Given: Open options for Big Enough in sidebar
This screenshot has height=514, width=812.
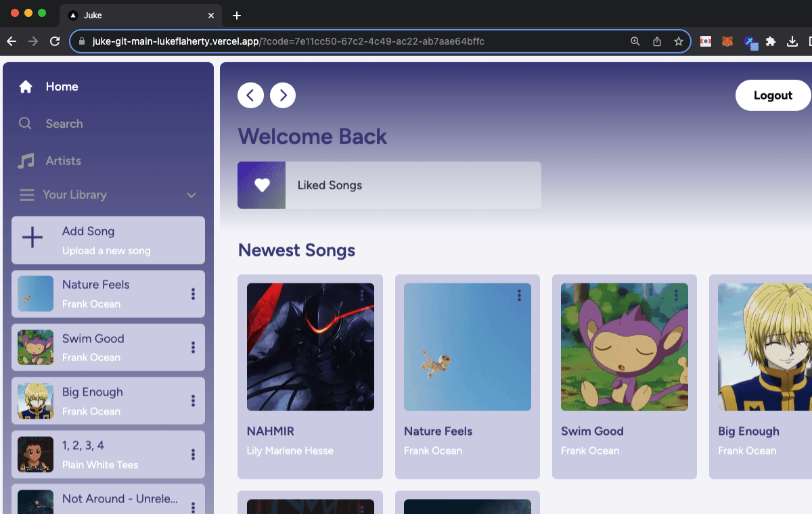Looking at the screenshot, I should point(193,400).
